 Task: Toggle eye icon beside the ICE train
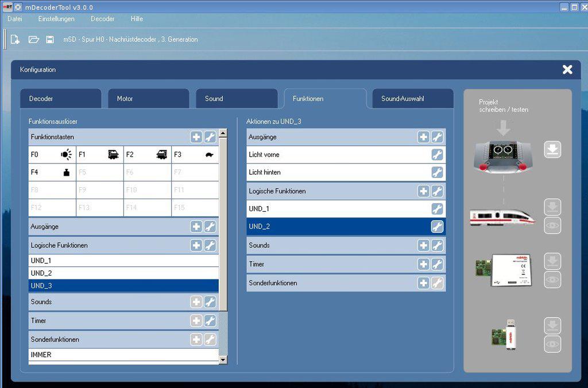[x=552, y=226]
